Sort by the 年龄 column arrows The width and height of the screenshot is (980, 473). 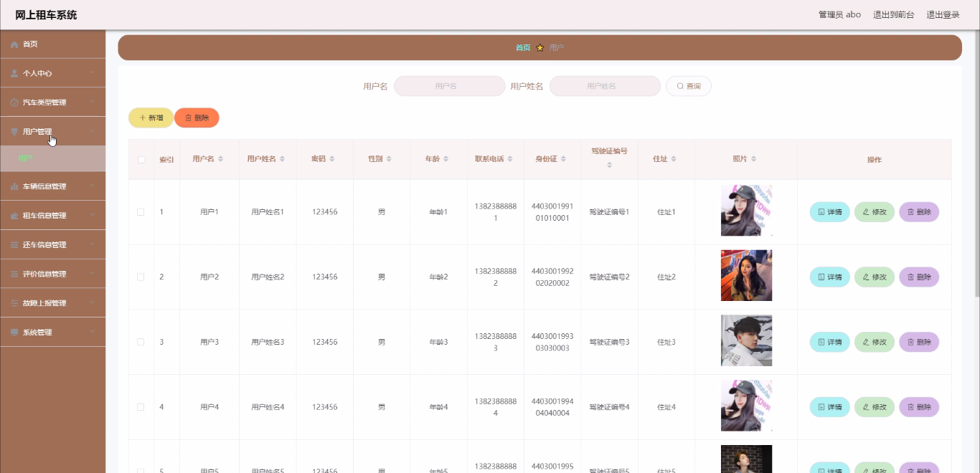point(446,159)
